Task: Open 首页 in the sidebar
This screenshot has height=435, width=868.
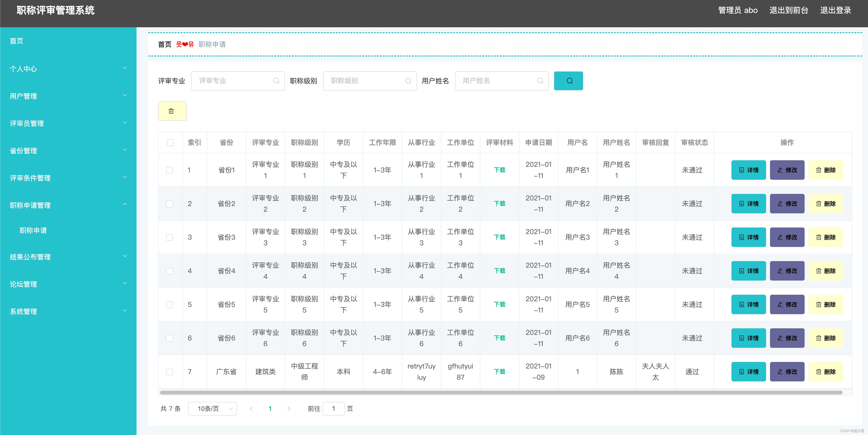Action: coord(68,41)
